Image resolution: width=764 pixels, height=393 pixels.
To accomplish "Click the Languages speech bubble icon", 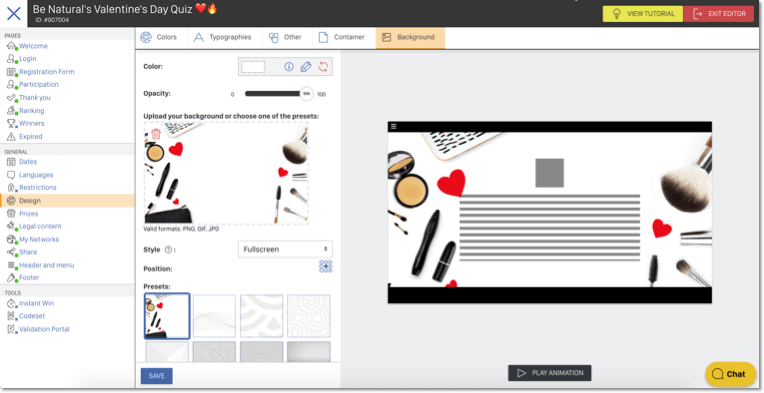I will pos(11,175).
